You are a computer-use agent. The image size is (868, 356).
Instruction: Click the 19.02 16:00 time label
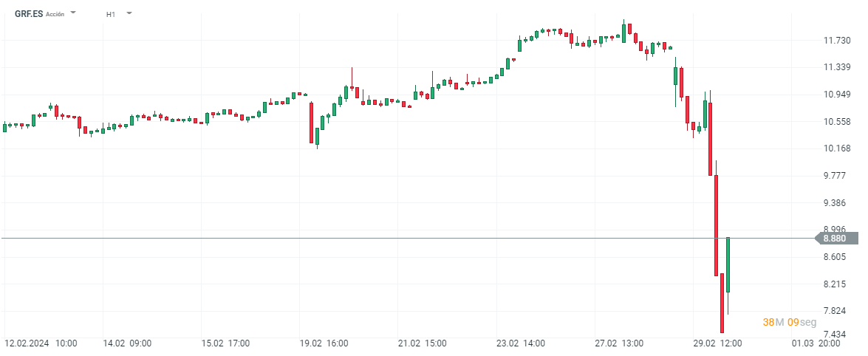pyautogui.click(x=323, y=343)
